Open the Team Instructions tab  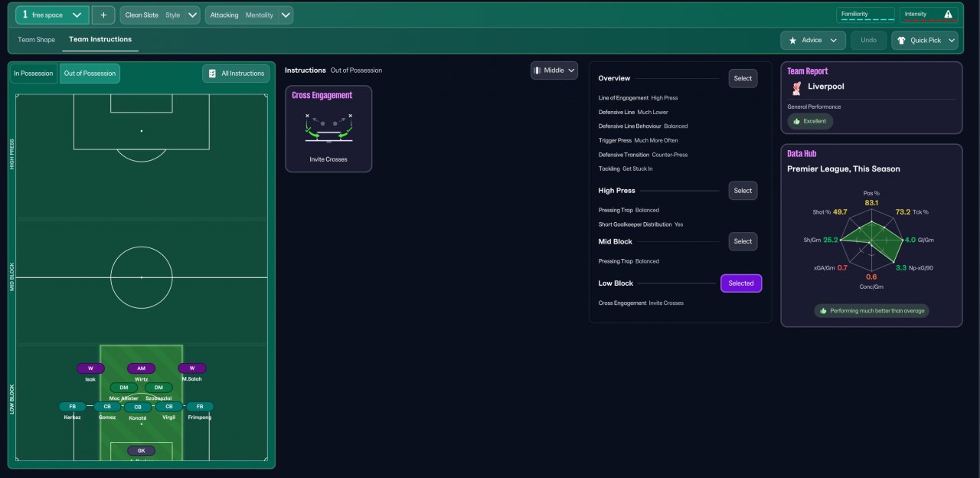click(x=100, y=39)
